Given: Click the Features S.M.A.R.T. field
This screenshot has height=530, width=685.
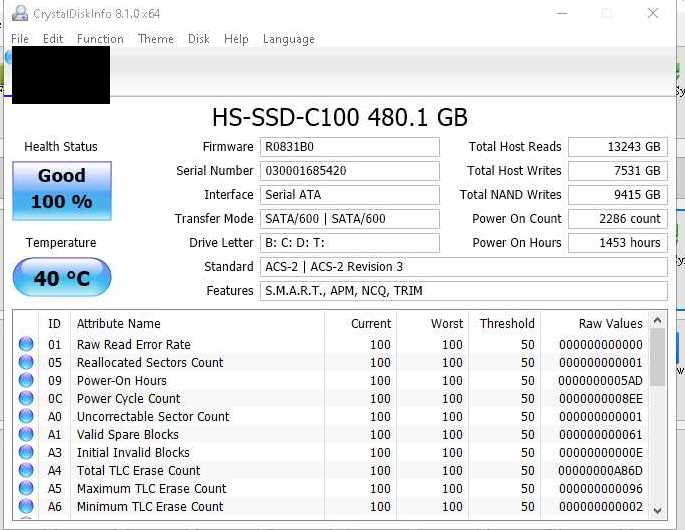Looking at the screenshot, I should (x=464, y=291).
